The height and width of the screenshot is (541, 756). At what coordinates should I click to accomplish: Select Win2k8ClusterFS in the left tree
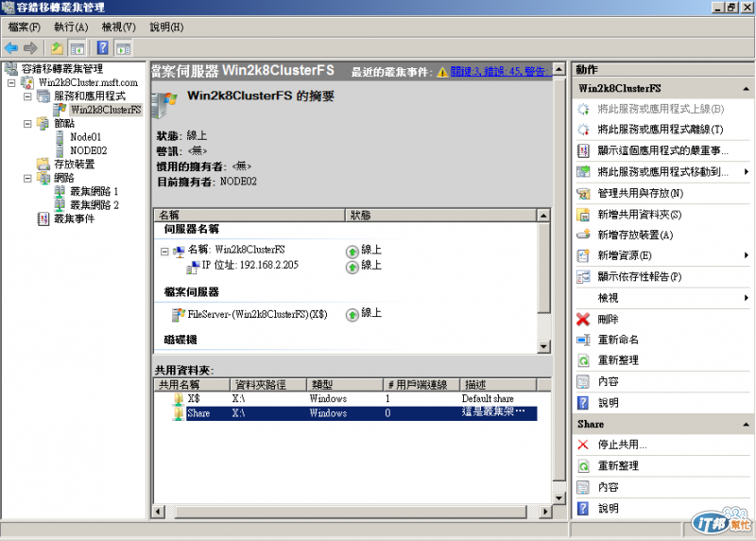(x=106, y=110)
